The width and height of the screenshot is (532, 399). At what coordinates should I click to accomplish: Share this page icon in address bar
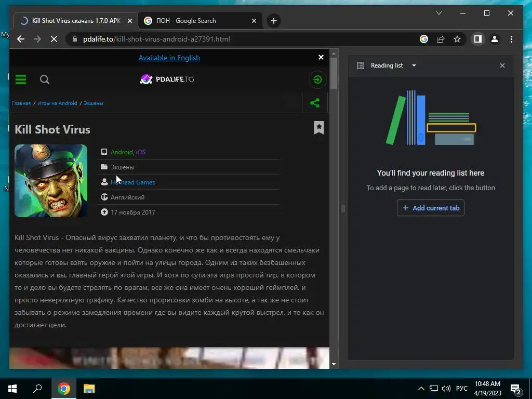coord(441,39)
